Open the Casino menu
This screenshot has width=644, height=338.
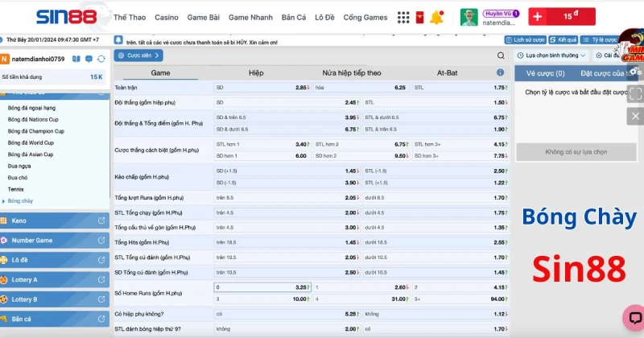click(x=167, y=17)
